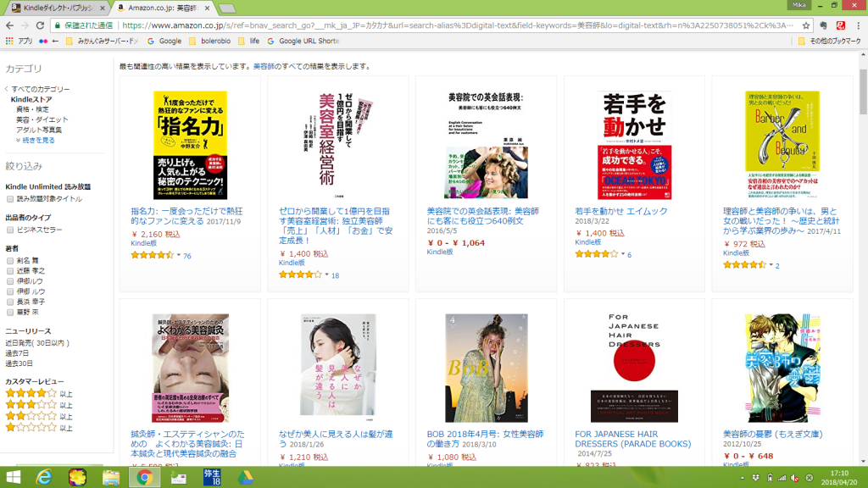
Task: Check the ビジネスセラー checkbox
Action: 10,230
